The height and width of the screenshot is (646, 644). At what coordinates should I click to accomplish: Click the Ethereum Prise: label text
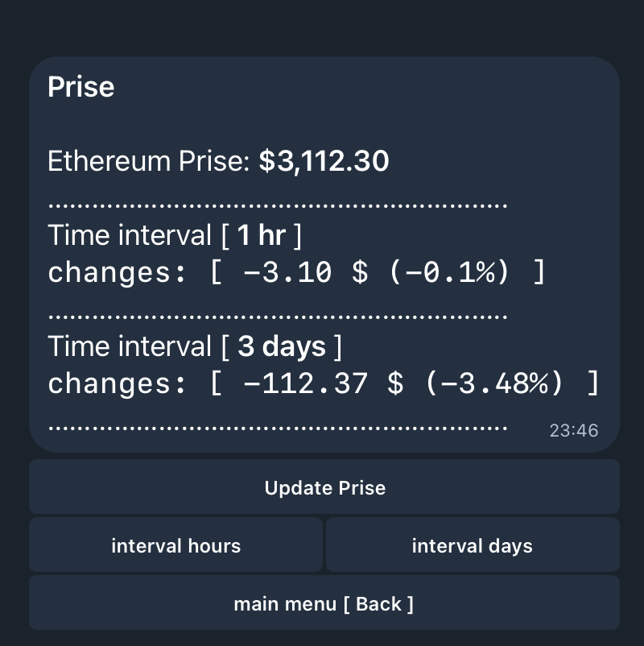coord(149,161)
